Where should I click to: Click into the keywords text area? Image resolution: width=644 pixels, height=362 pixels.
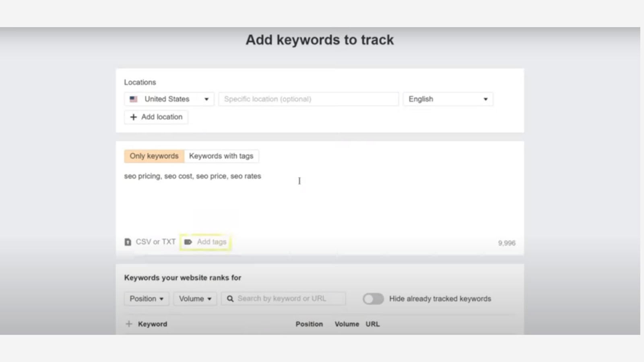[320, 201]
